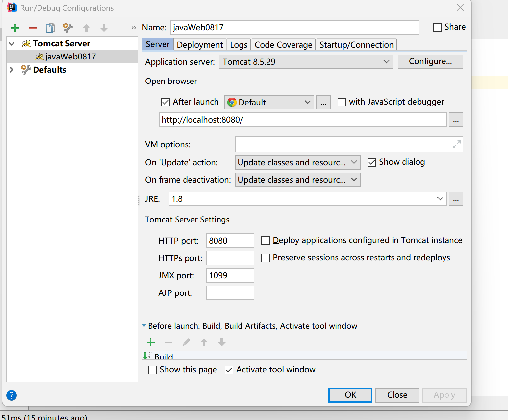Move before launch task up
Image resolution: width=508 pixels, height=420 pixels.
[x=204, y=342]
